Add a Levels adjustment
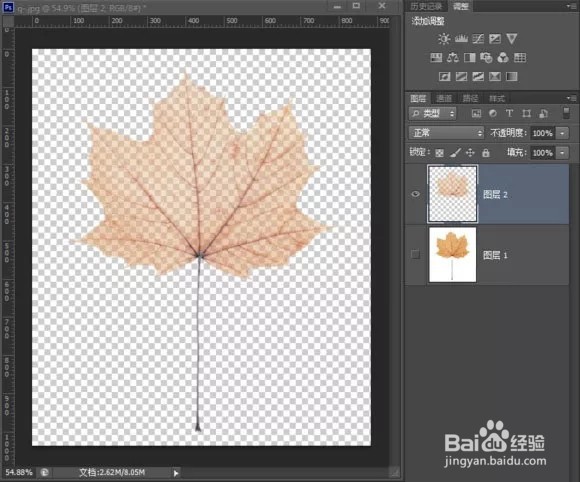 pyautogui.click(x=461, y=38)
